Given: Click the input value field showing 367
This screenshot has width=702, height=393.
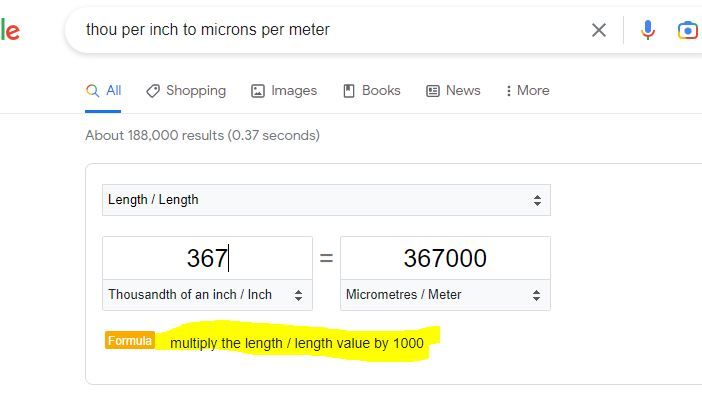Looking at the screenshot, I should click(x=207, y=258).
